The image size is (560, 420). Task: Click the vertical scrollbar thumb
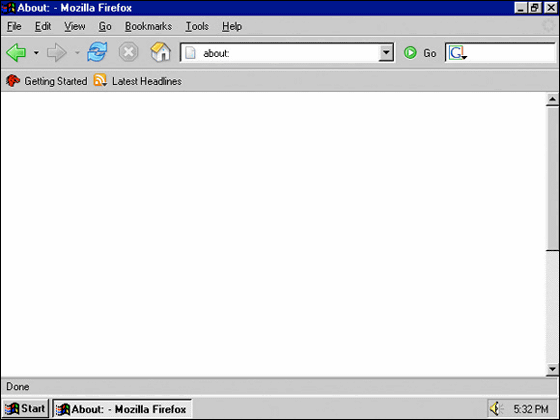coord(552,179)
